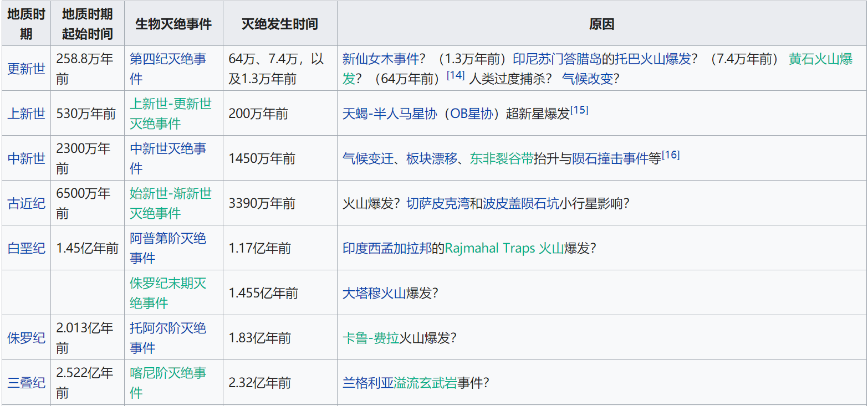The height and width of the screenshot is (406, 868).
Task: Open the 古近纪 period link
Action: coord(26,204)
